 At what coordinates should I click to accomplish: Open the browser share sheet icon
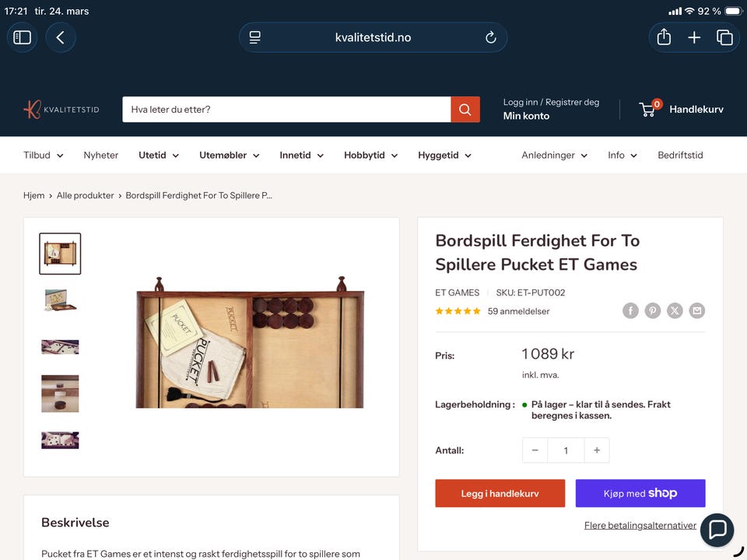[x=664, y=37]
